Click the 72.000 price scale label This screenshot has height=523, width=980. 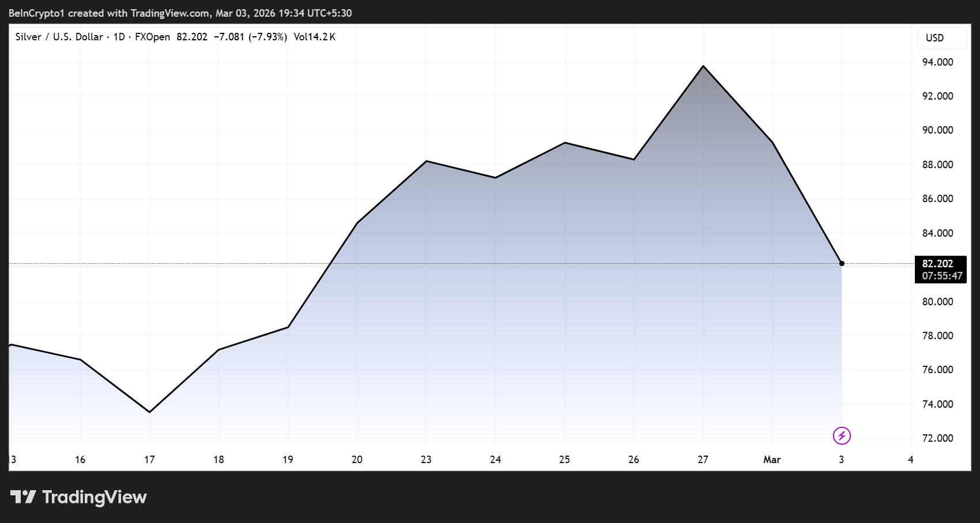[x=937, y=438]
